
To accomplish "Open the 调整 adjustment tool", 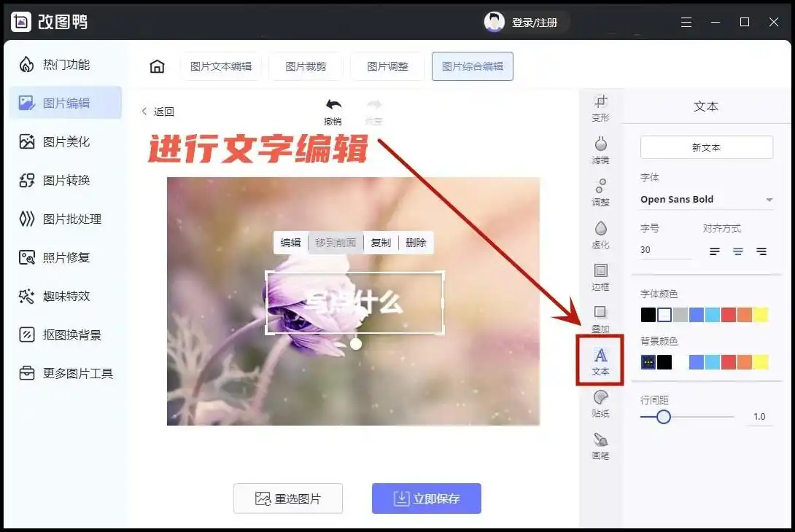I will pos(600,191).
